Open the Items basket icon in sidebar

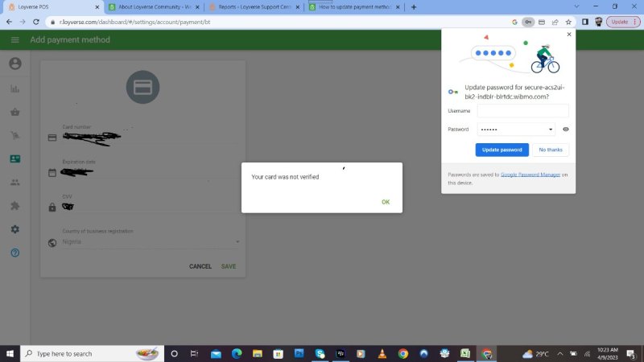pyautogui.click(x=14, y=112)
